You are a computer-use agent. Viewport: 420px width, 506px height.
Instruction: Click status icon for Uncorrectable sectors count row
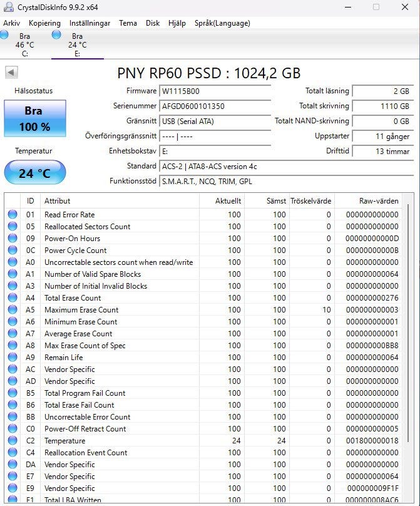[x=13, y=262]
